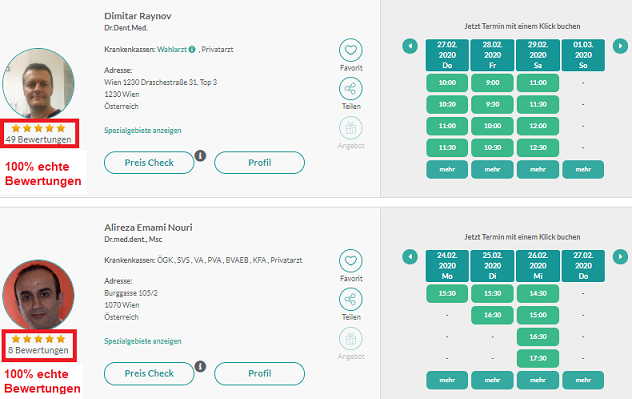This screenshot has height=399, width=632.
Task: Select the 26.02. 2020 Mi date header
Action: [538, 266]
